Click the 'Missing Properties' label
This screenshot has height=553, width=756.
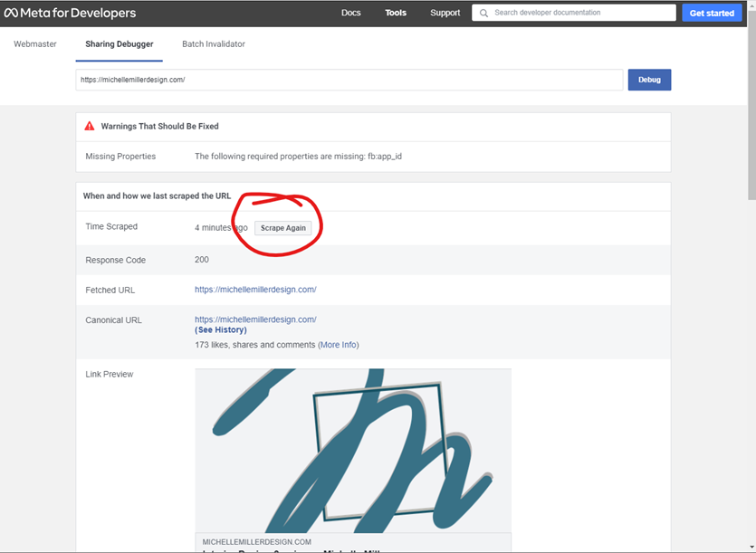click(x=120, y=157)
